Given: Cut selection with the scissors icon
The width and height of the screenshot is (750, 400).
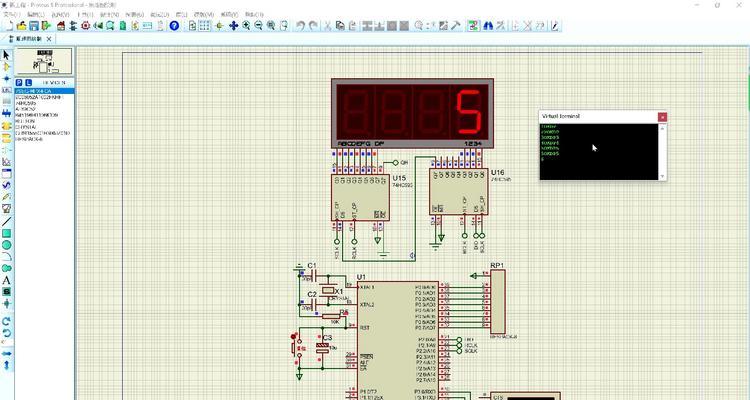Looking at the screenshot, I should tap(328, 25).
